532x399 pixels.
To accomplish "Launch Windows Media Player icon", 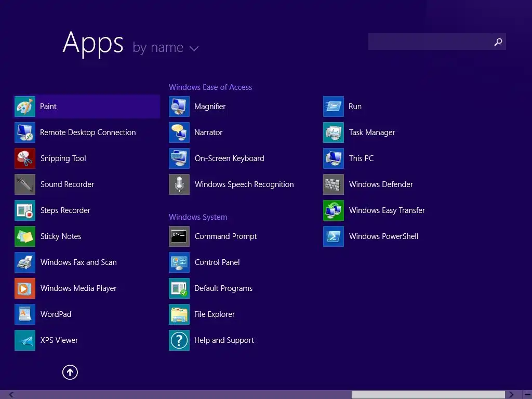I will pos(25,288).
